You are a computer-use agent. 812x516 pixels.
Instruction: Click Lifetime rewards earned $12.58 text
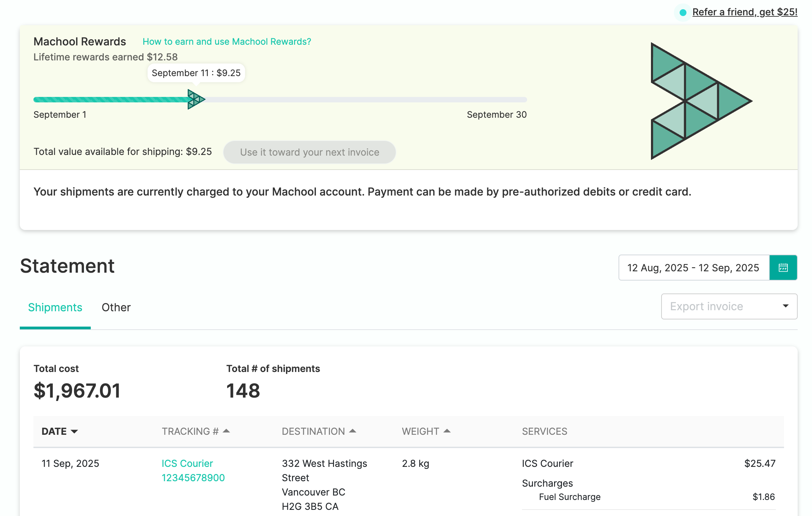(x=105, y=57)
